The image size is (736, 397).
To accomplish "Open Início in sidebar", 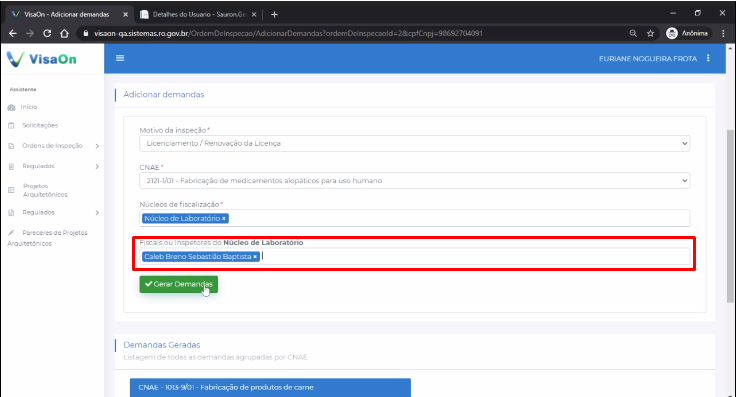I will click(29, 107).
